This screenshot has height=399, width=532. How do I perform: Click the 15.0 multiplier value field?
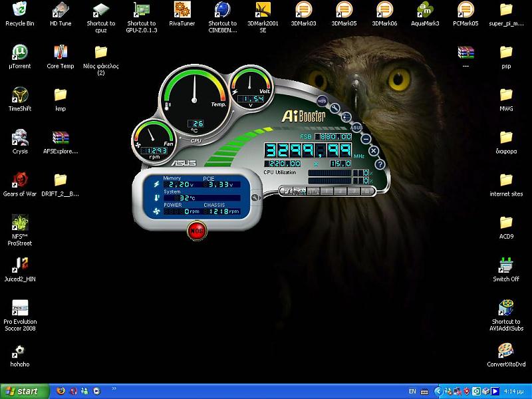341,164
